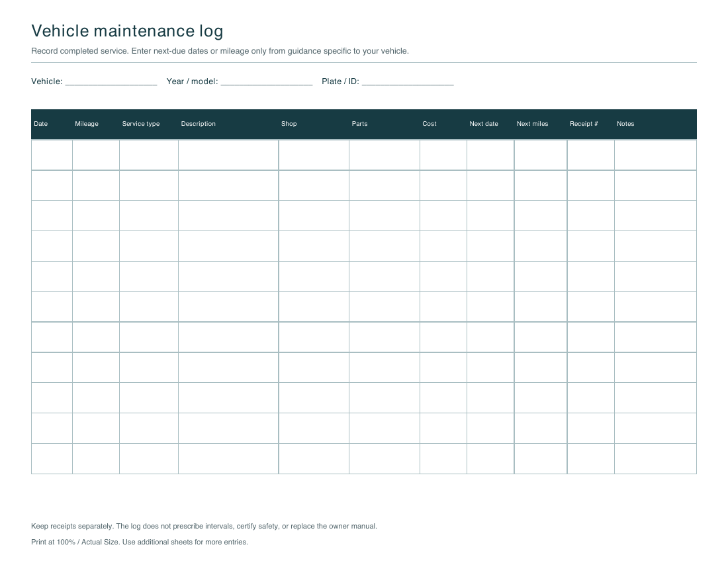Viewport: 728px width, 563px height.
Task: Click the "Record completed service" instruction line
Action: point(220,51)
